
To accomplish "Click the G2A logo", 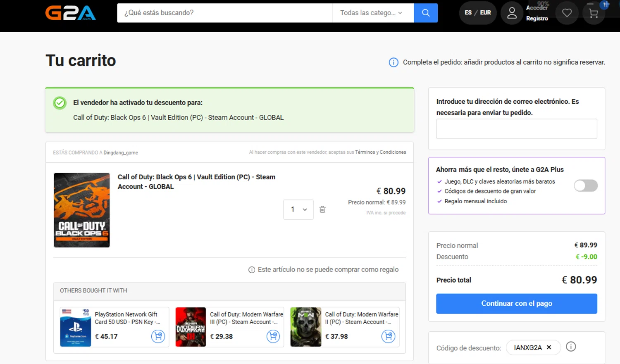I will [70, 13].
